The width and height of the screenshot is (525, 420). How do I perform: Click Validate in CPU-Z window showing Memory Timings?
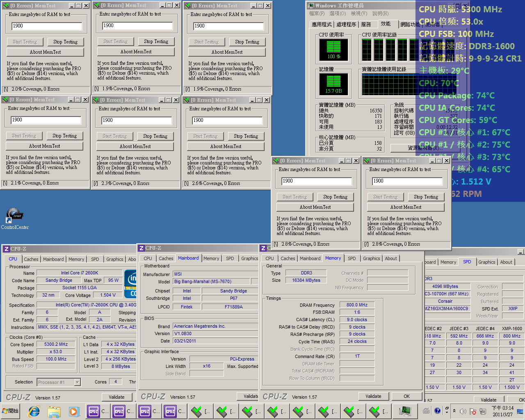click(x=373, y=396)
